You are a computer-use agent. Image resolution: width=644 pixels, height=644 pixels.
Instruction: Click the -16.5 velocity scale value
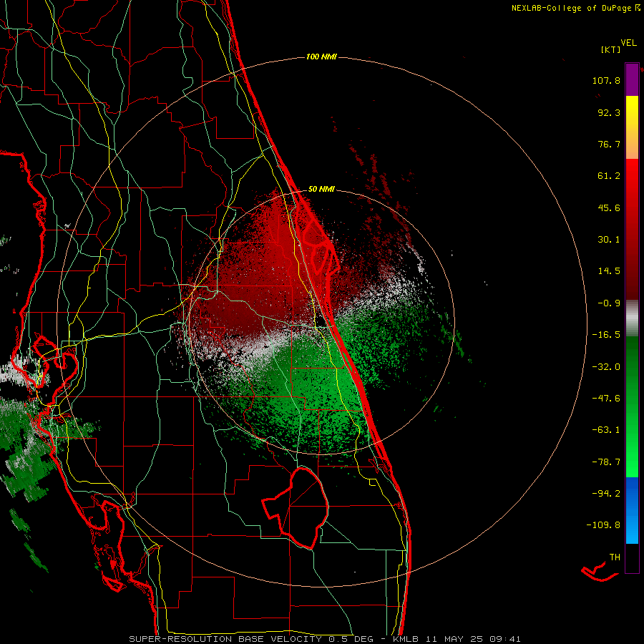[x=606, y=335]
